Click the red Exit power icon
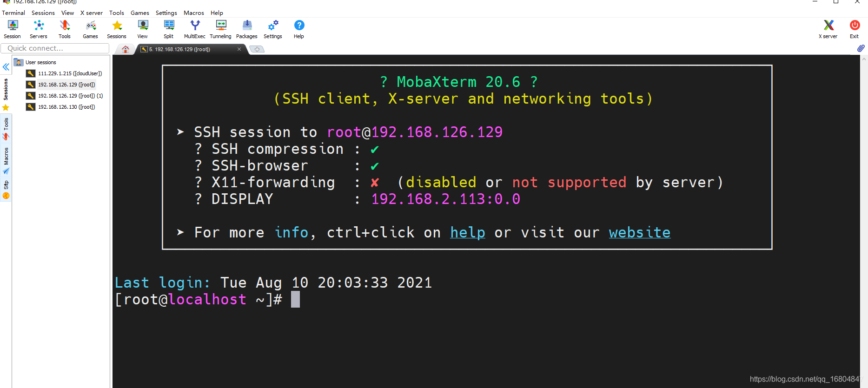 pos(855,29)
